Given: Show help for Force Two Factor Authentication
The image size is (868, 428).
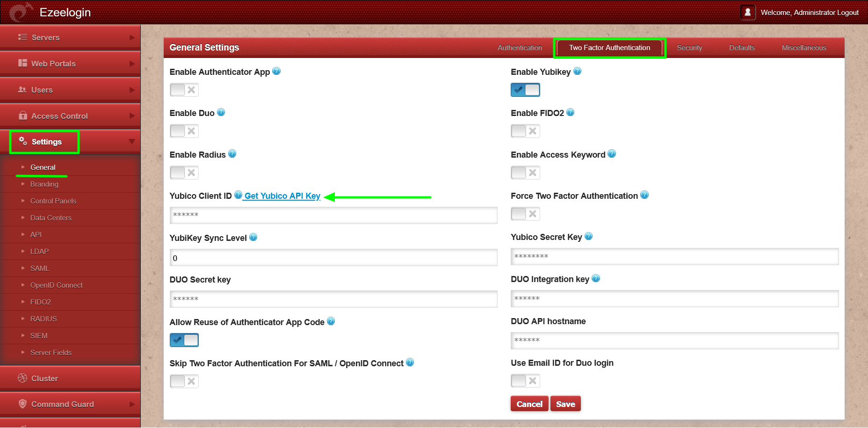Looking at the screenshot, I should tap(644, 195).
